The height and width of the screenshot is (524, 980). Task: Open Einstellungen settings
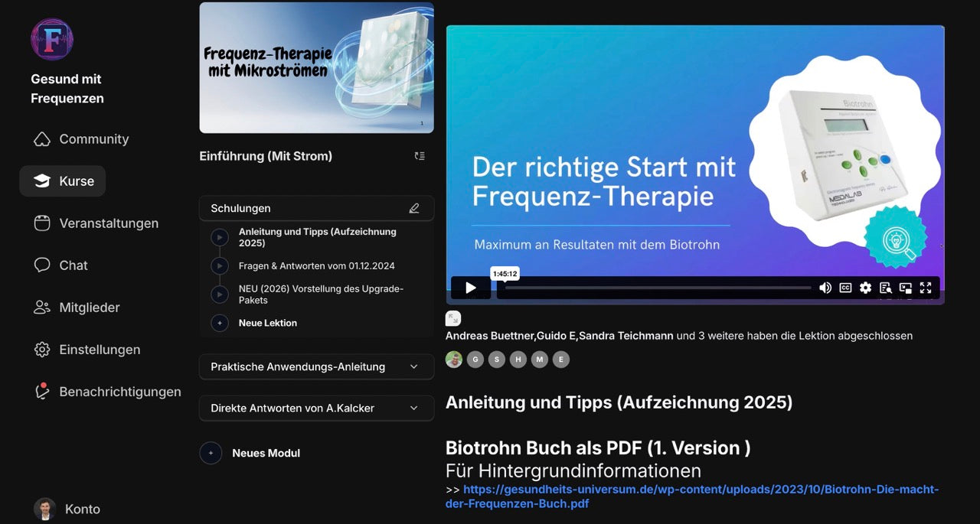click(x=100, y=349)
